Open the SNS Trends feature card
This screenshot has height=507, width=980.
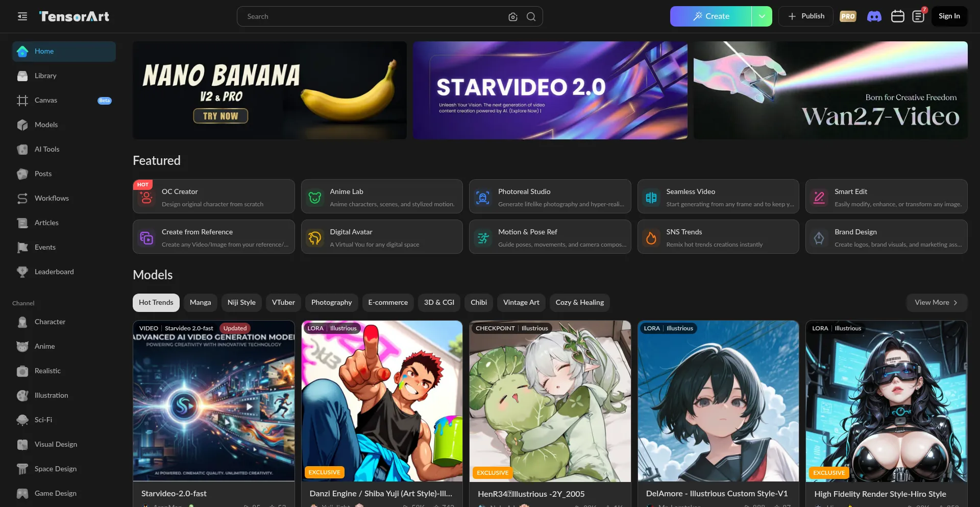[718, 237]
